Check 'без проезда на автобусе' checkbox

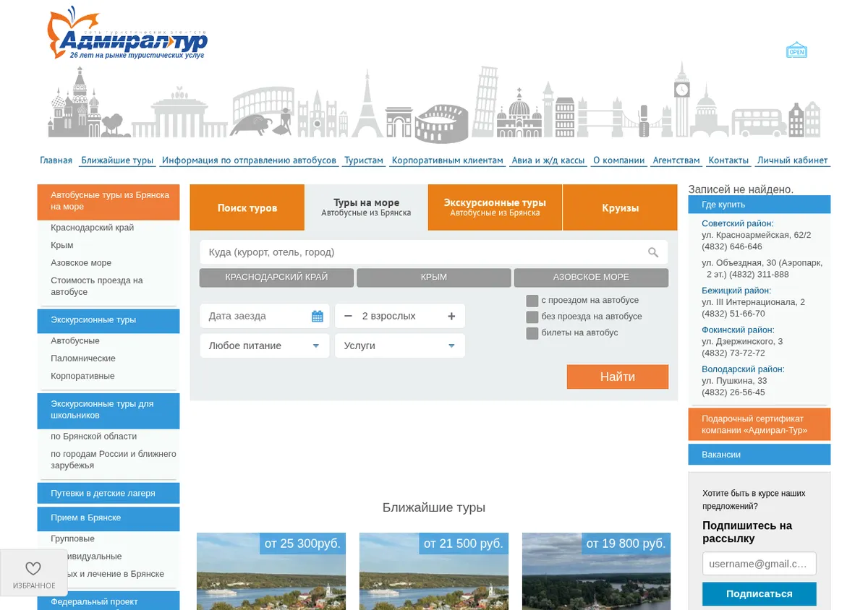point(532,317)
